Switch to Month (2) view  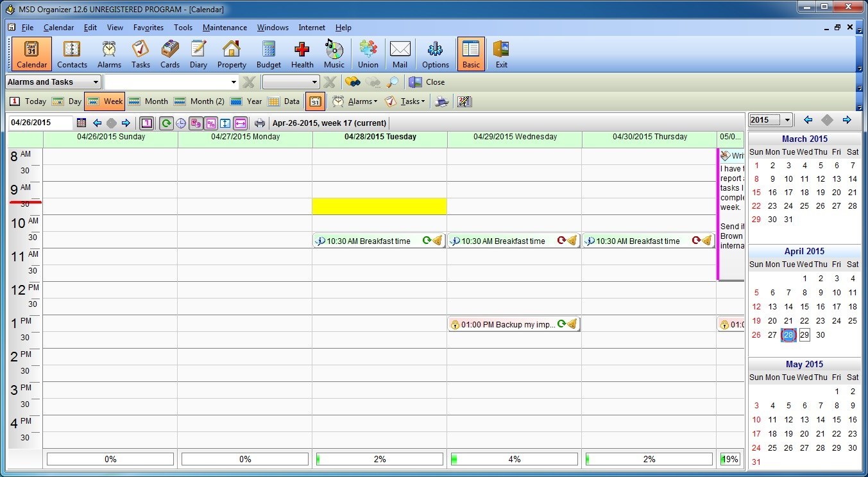pos(199,101)
